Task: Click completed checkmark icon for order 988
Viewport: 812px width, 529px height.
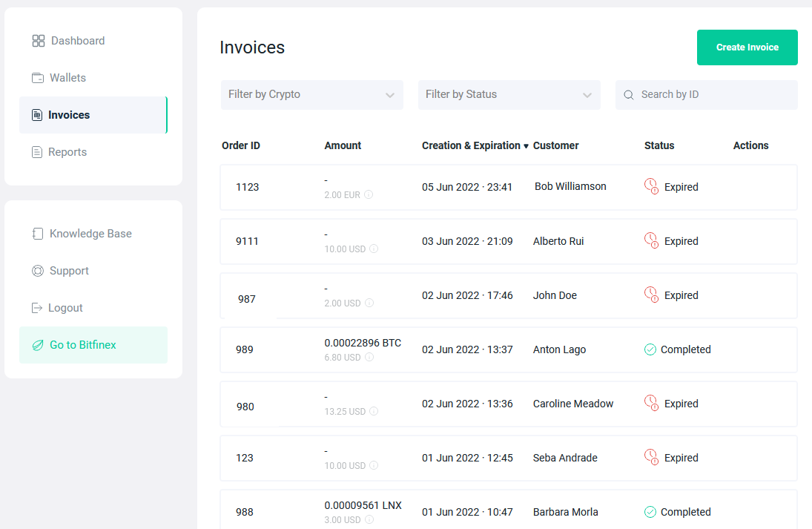Action: pos(650,512)
